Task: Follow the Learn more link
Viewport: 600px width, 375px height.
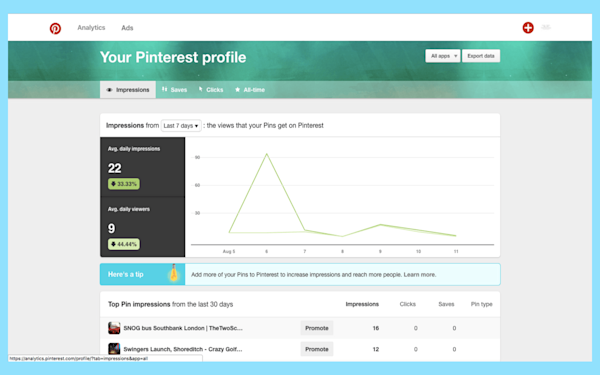Action: click(420, 274)
